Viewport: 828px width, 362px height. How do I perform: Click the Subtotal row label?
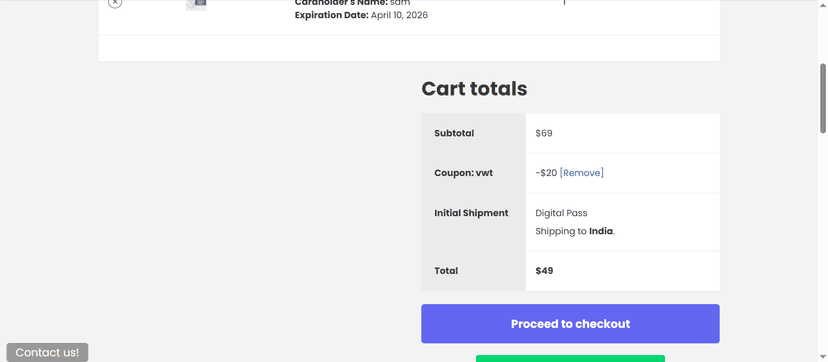(454, 134)
